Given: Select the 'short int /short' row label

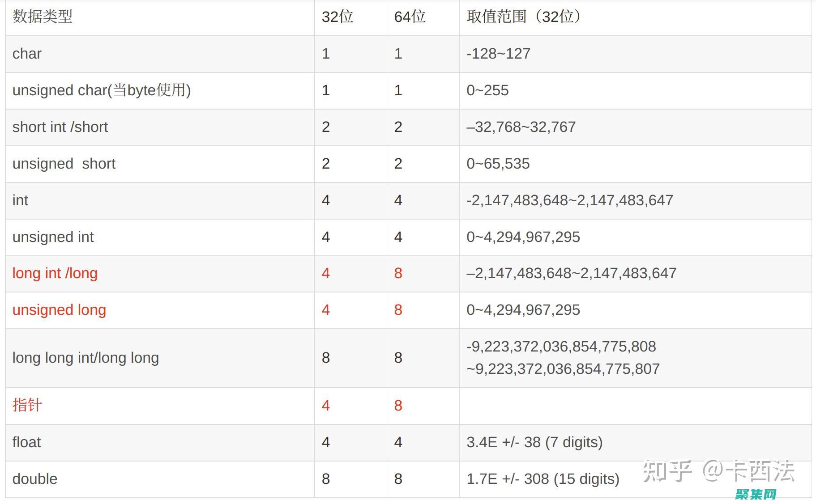Looking at the screenshot, I should click(x=60, y=127).
